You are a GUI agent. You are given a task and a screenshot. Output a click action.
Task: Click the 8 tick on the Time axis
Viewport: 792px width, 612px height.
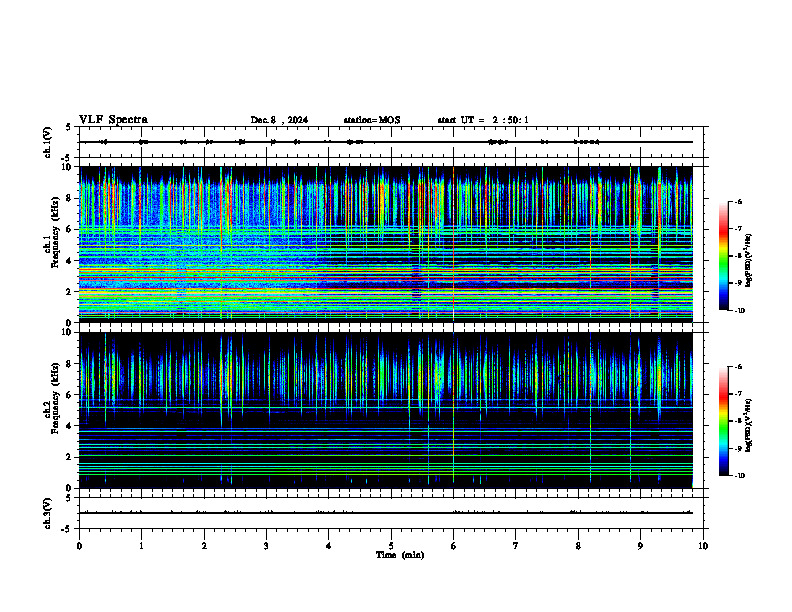click(578, 546)
